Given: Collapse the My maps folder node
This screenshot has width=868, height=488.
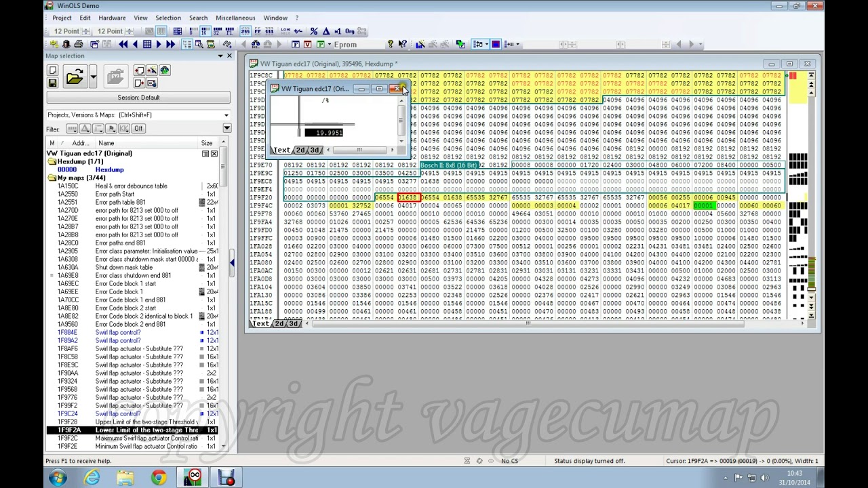Looking at the screenshot, I should pyautogui.click(x=52, y=178).
